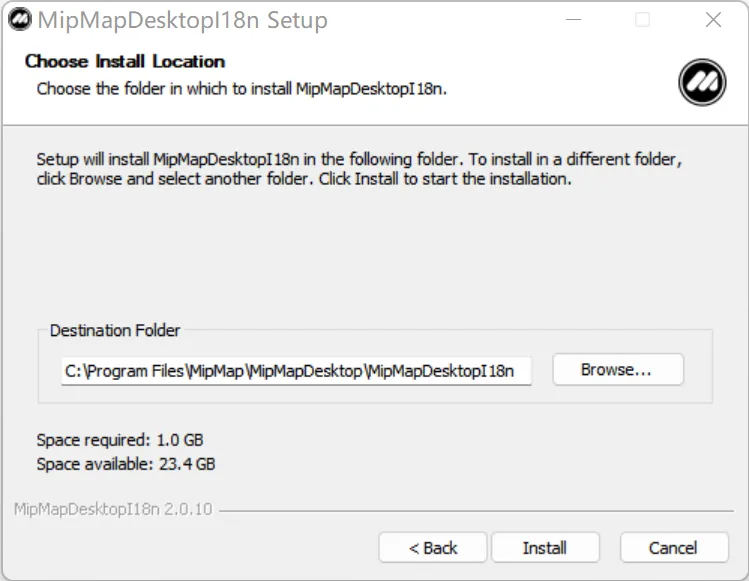This screenshot has width=749, height=581.
Task: Click the 'Choose Install Location' heading
Action: click(125, 62)
